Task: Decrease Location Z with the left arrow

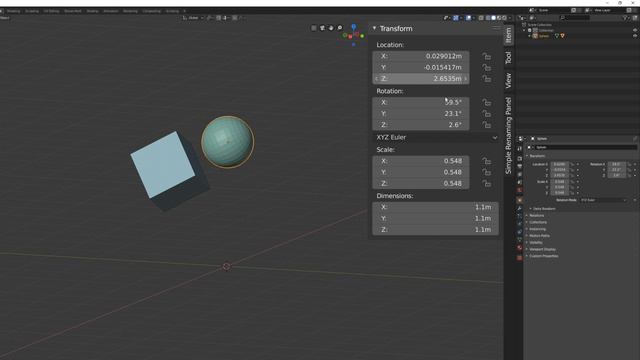Action: pos(376,79)
